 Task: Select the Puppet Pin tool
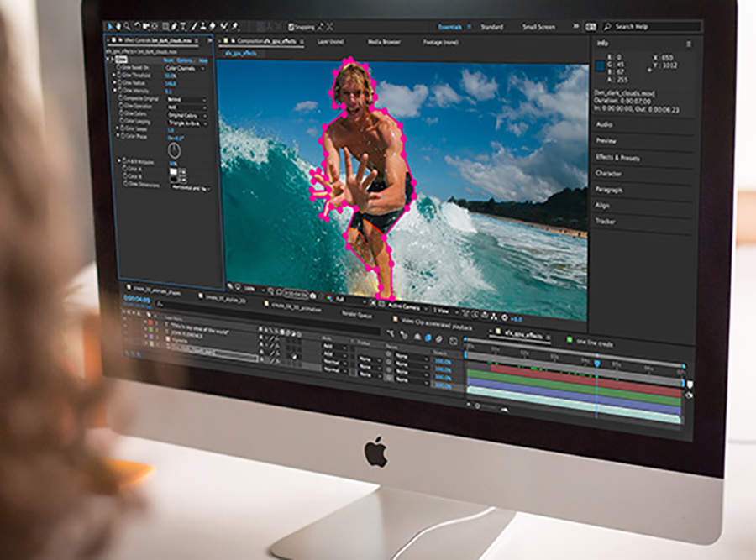click(x=235, y=27)
